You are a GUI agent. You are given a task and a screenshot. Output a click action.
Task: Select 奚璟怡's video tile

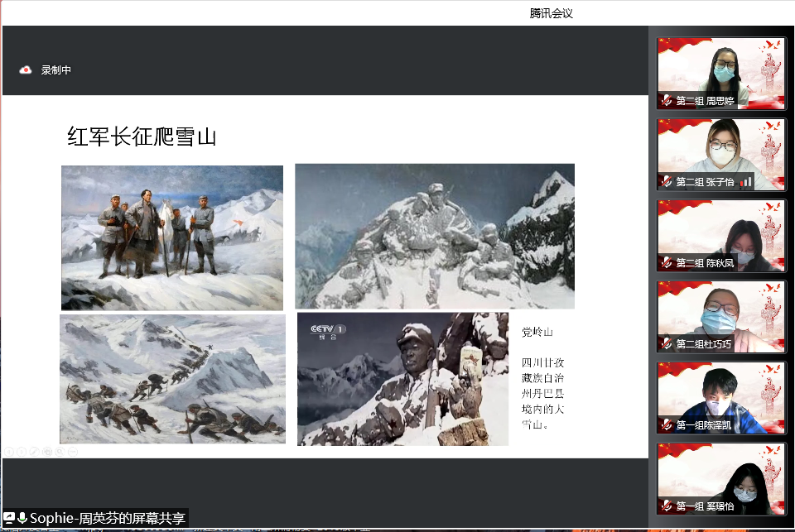coord(721,479)
